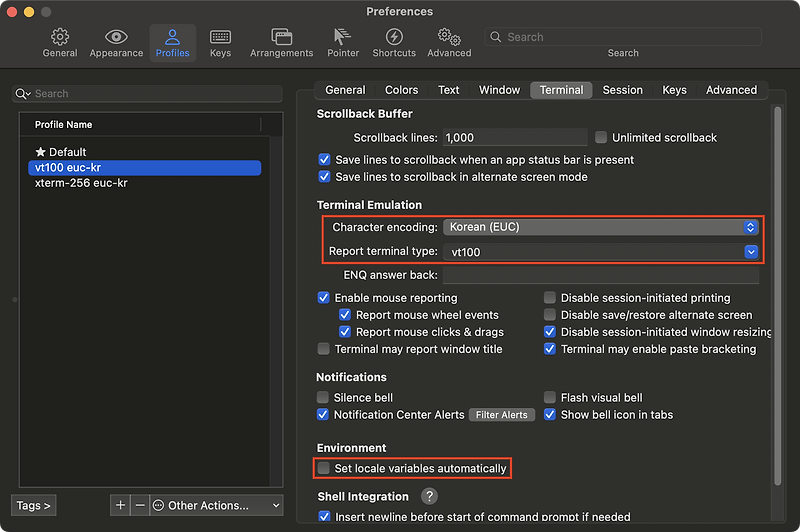Switch to the Colors tab

pyautogui.click(x=402, y=90)
